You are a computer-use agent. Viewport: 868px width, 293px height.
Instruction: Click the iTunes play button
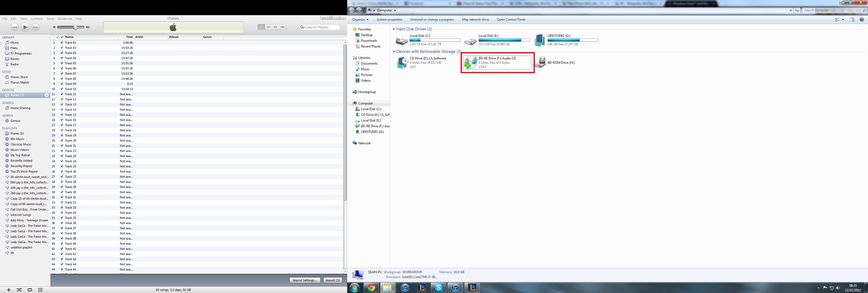[25, 27]
